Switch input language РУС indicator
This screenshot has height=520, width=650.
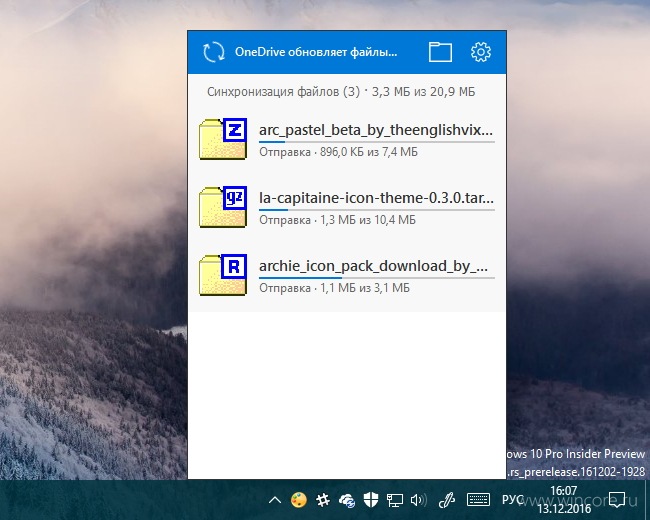[x=512, y=500]
